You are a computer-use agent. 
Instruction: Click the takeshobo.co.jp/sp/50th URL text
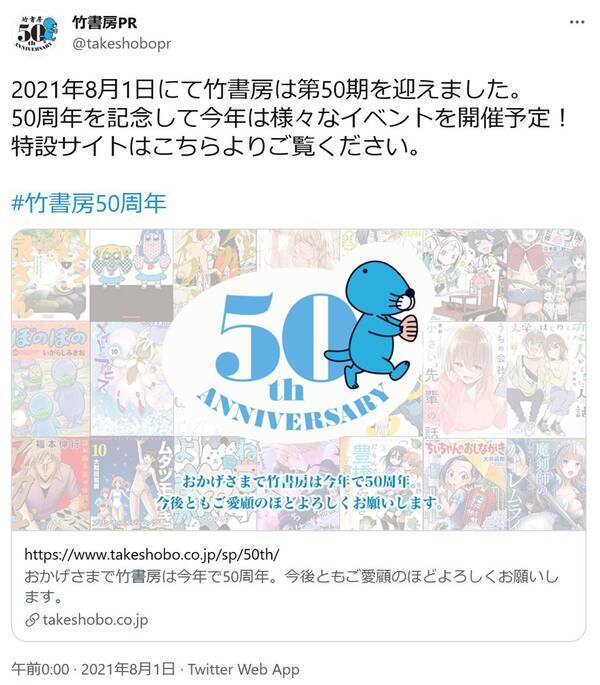(x=152, y=554)
